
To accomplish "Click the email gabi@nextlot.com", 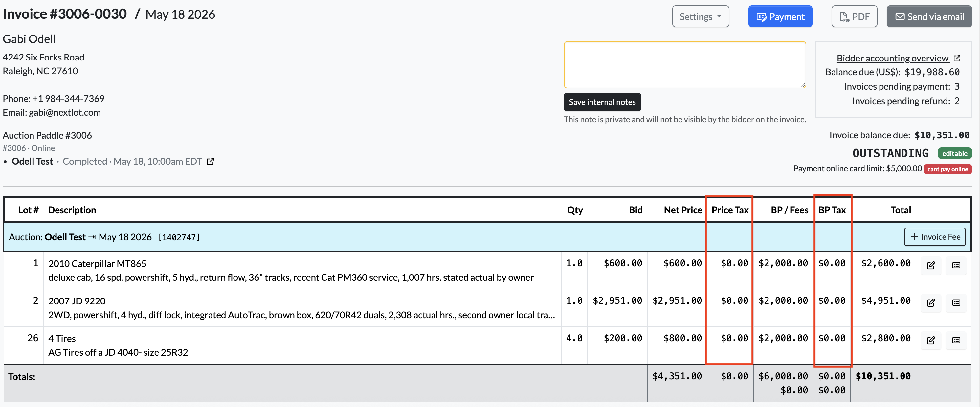I will [65, 112].
